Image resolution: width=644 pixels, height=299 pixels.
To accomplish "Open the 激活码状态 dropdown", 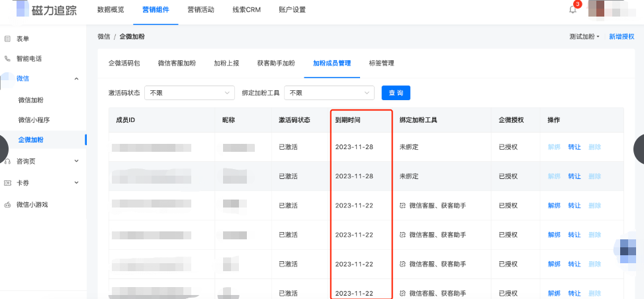I will pos(189,93).
